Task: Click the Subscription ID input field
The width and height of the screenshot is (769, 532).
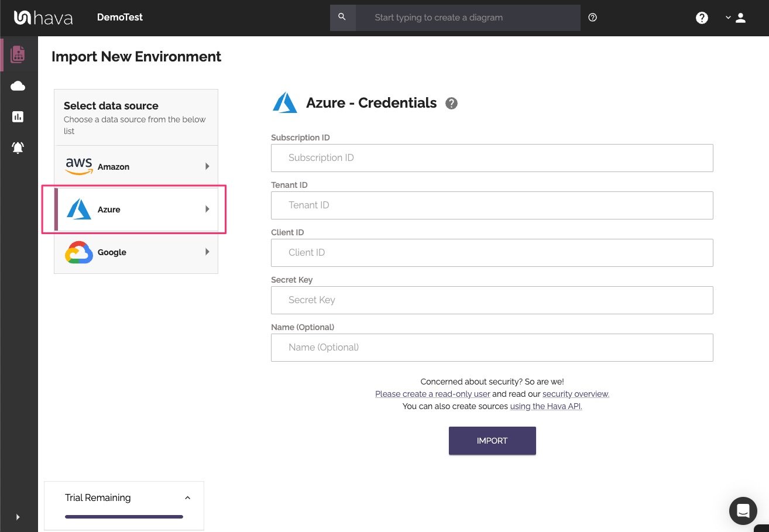Action: click(x=492, y=157)
